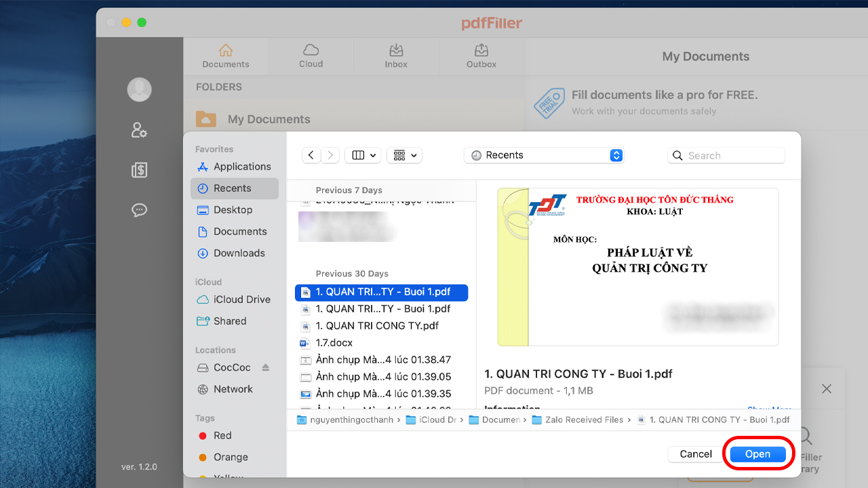Select file '1. QUAN TRI CONG TY.pdf'

[x=382, y=326]
